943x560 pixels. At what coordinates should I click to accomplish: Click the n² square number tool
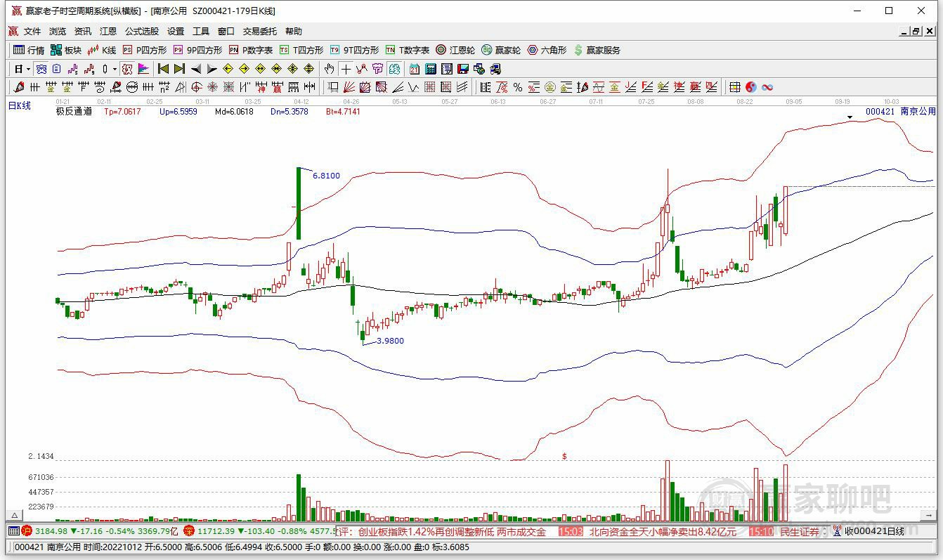[x=164, y=87]
